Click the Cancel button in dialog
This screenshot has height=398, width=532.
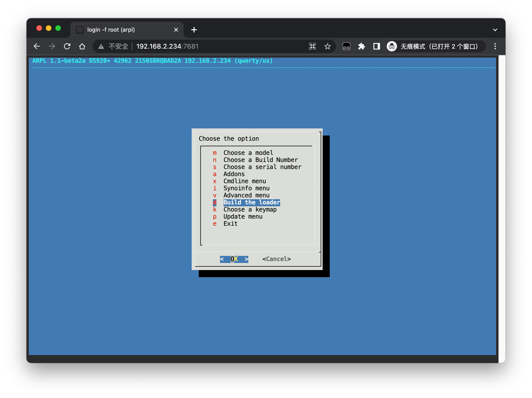tap(277, 259)
